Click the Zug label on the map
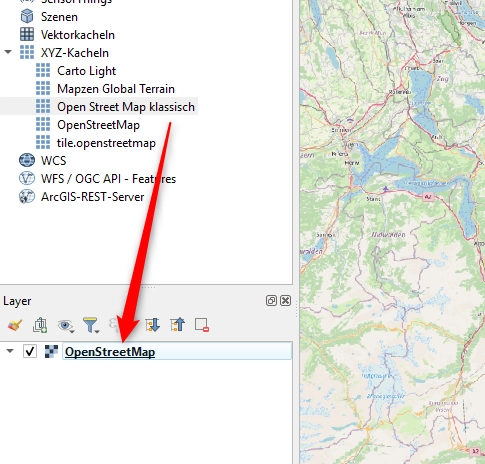Screen dimensions: 485x464 (x=443, y=79)
